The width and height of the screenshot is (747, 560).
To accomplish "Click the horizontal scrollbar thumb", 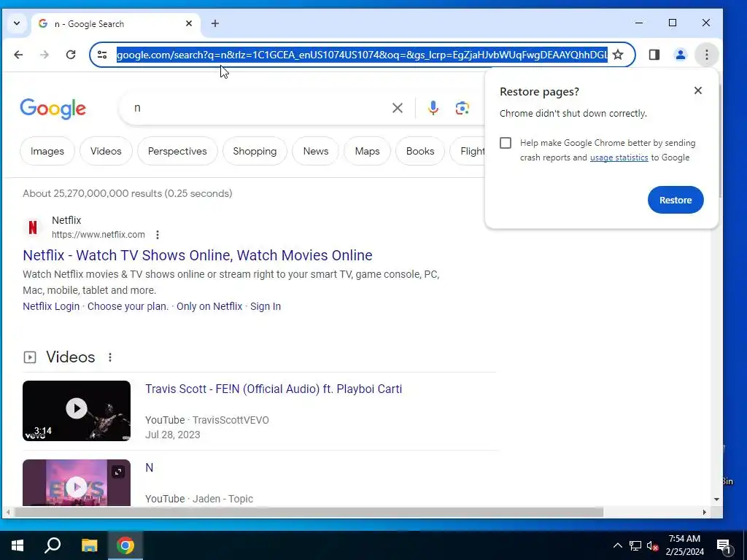I will coord(309,513).
